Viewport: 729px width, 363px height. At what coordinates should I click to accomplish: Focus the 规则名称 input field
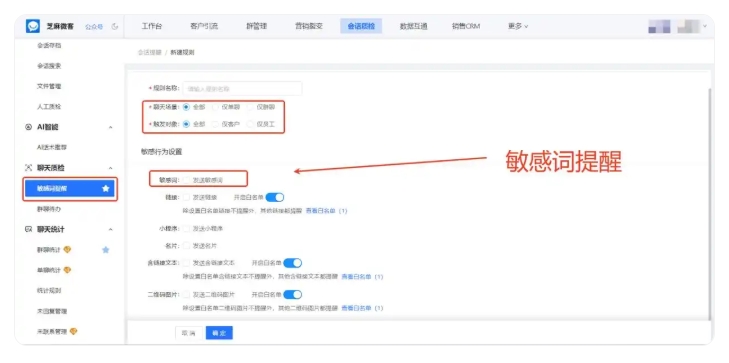(242, 88)
